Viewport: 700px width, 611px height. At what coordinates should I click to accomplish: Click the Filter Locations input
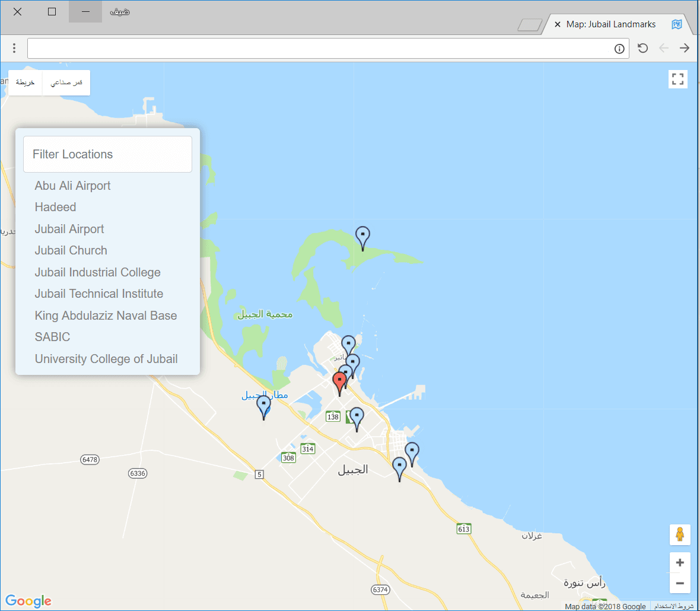coord(107,154)
